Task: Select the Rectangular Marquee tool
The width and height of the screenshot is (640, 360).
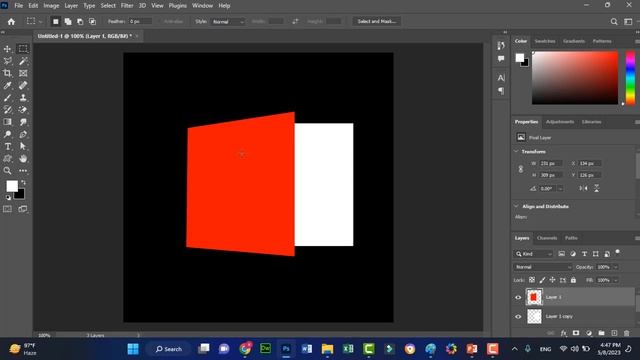Action: (x=23, y=49)
